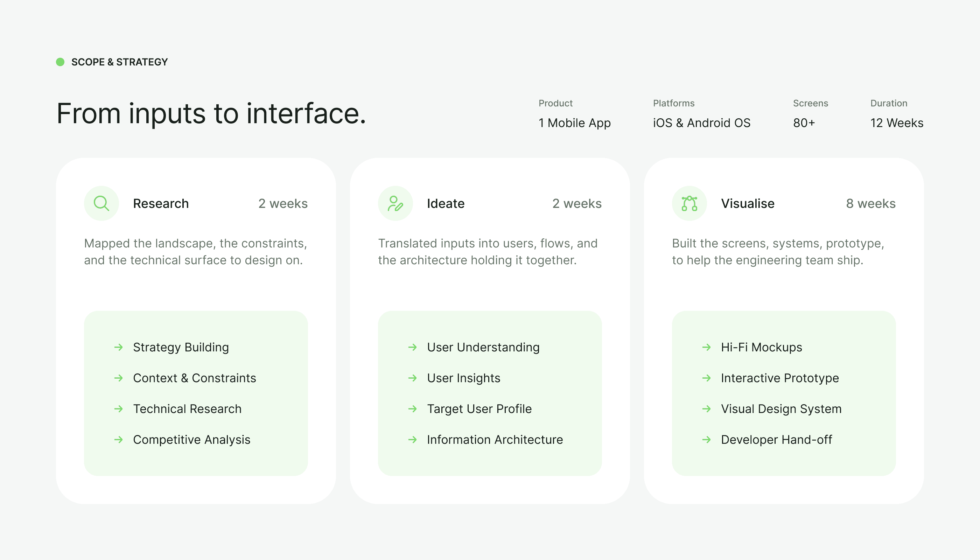Click the Ideate user-edit icon
The height and width of the screenshot is (560, 980).
click(x=395, y=203)
